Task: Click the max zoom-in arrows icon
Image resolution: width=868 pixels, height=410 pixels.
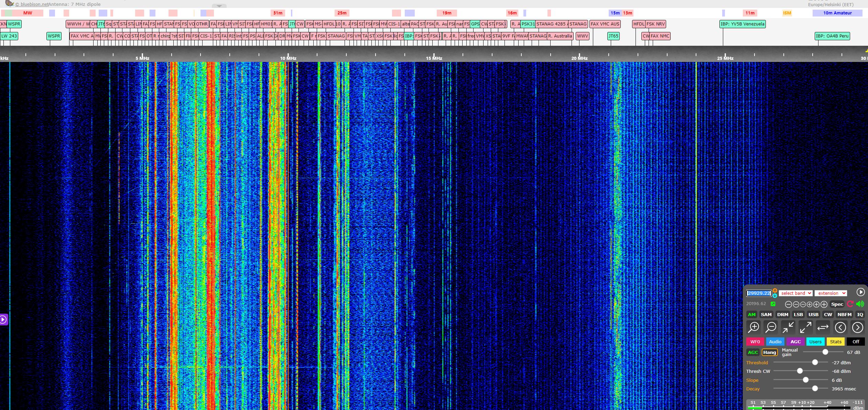Action: 788,327
